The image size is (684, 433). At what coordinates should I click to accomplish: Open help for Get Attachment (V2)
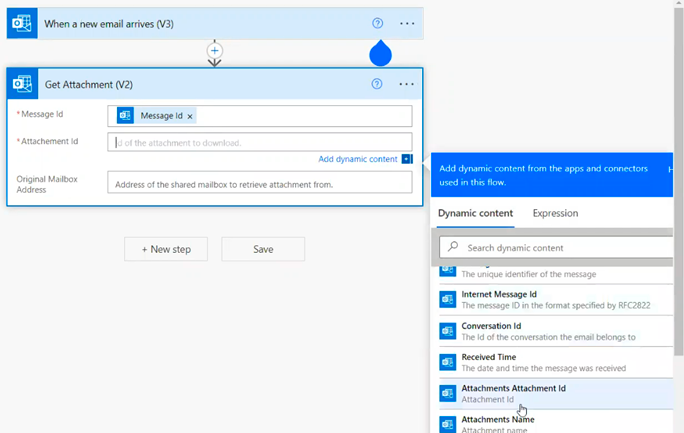[377, 84]
